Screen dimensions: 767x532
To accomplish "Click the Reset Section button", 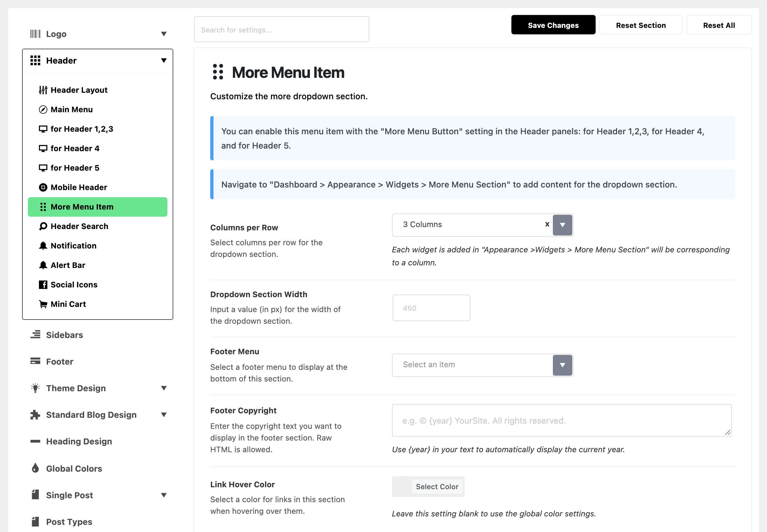I will (x=641, y=25).
